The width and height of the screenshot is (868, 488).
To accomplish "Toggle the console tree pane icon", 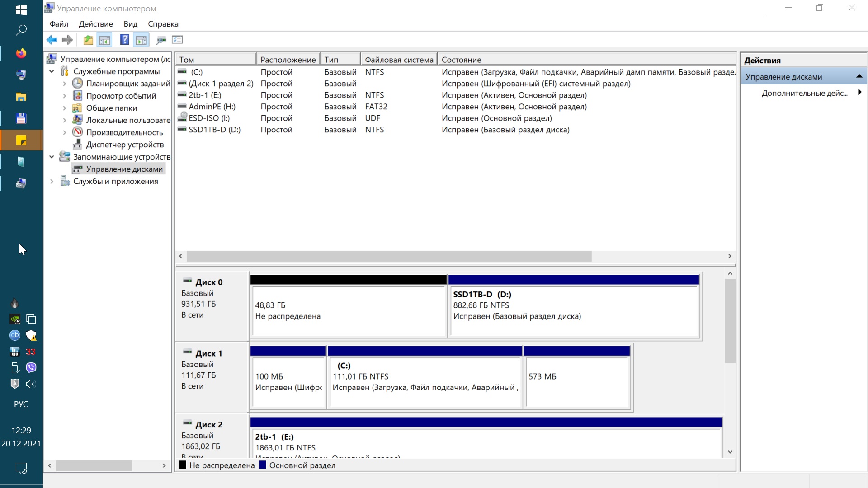I will tap(104, 40).
